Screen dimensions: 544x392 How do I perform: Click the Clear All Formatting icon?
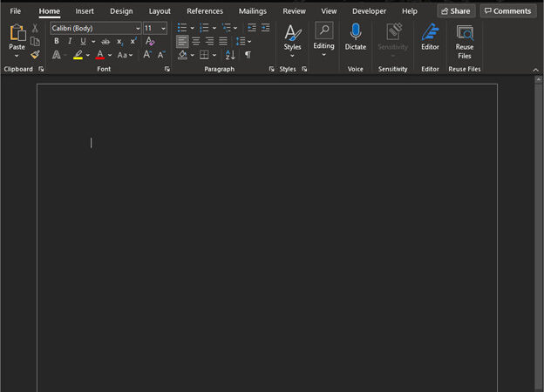coord(150,41)
